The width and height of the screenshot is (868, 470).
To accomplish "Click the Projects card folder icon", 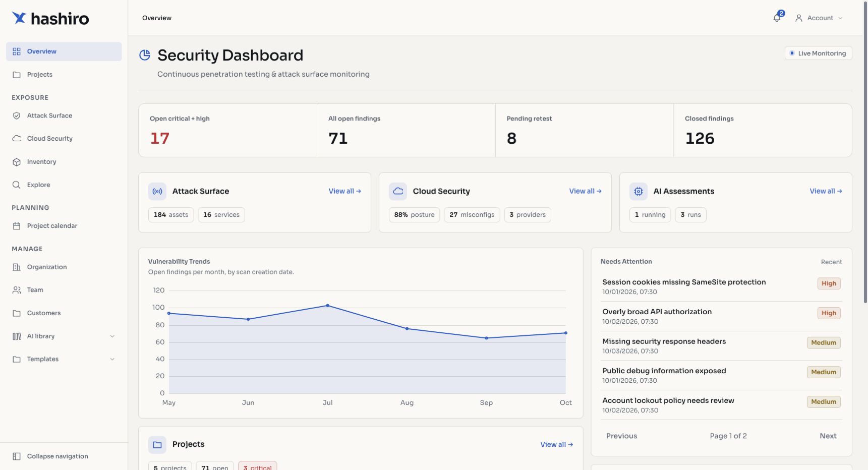I will [157, 445].
